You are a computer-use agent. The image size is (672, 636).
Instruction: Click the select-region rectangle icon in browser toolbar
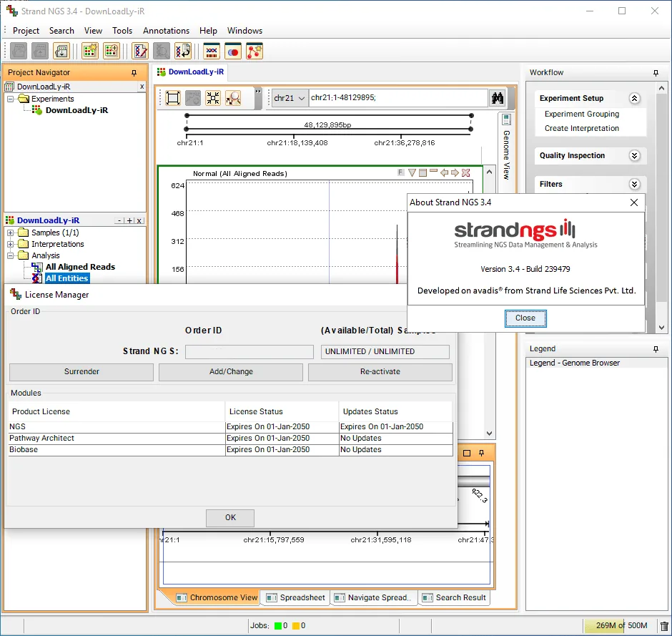click(173, 98)
